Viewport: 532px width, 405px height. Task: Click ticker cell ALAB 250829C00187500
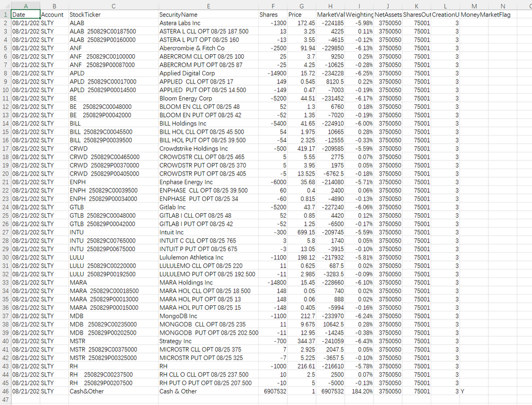(113, 31)
